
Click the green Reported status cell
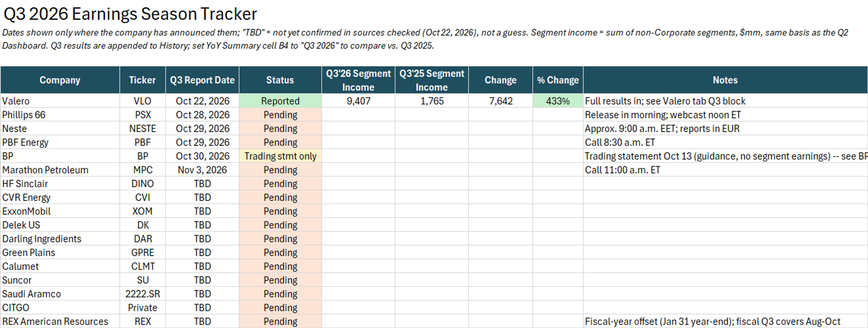pos(280,101)
